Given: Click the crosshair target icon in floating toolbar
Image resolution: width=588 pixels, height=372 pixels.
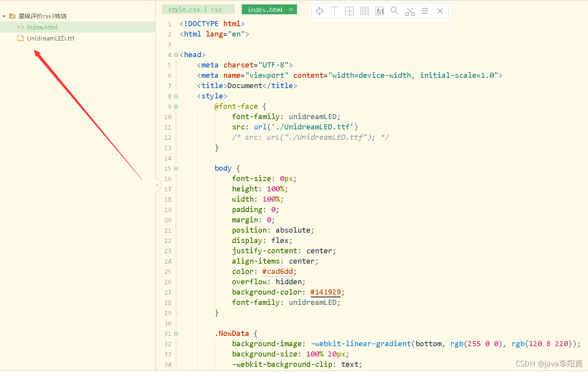Looking at the screenshot, I should pos(320,11).
